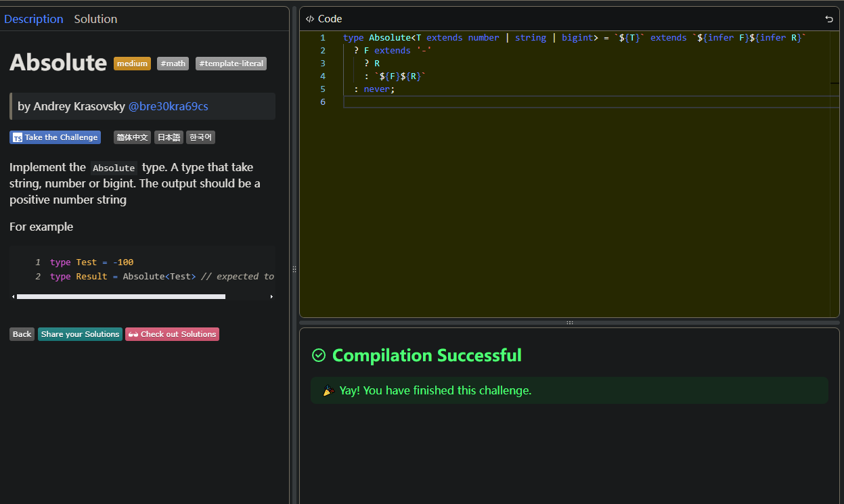Click the 'Absolute' type name in line 1
The image size is (844, 504).
pyautogui.click(x=390, y=38)
